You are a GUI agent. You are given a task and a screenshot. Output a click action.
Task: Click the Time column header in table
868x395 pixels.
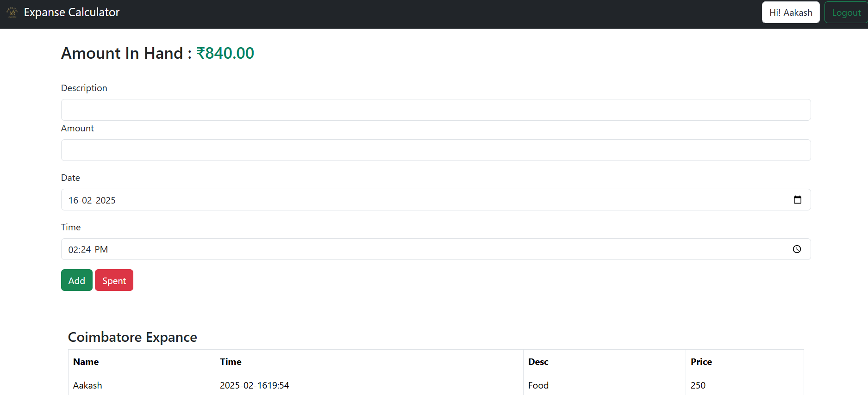tap(231, 362)
